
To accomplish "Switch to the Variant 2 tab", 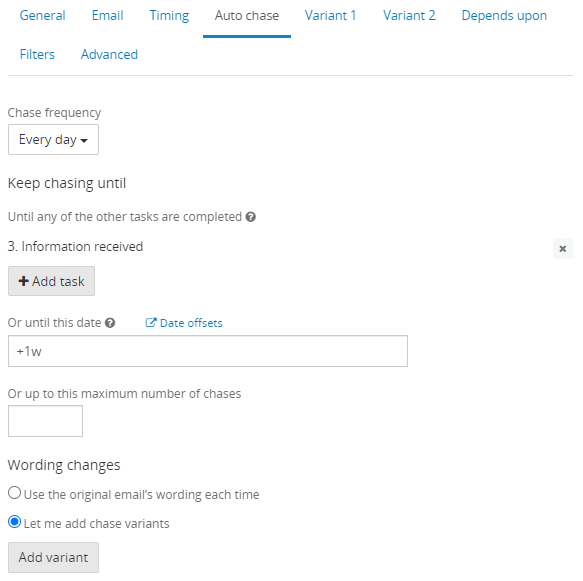I will pyautogui.click(x=409, y=16).
